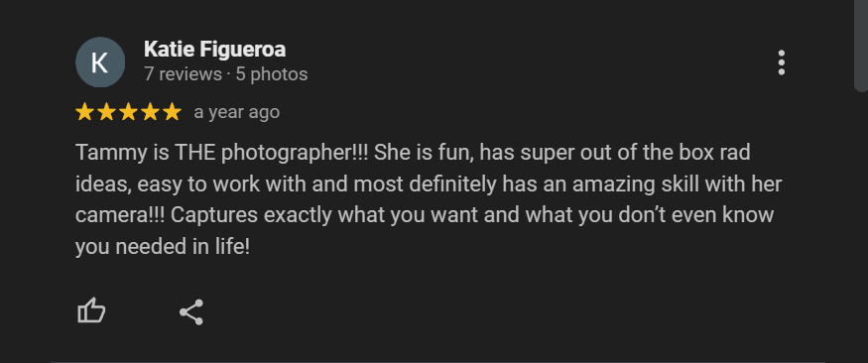Share Katie Figueroa's review

[191, 312]
